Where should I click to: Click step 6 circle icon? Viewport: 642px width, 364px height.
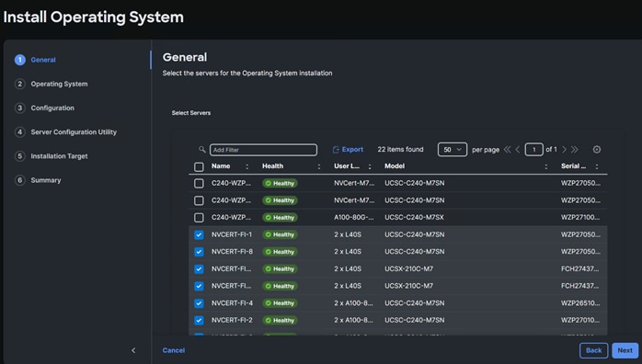click(x=19, y=180)
